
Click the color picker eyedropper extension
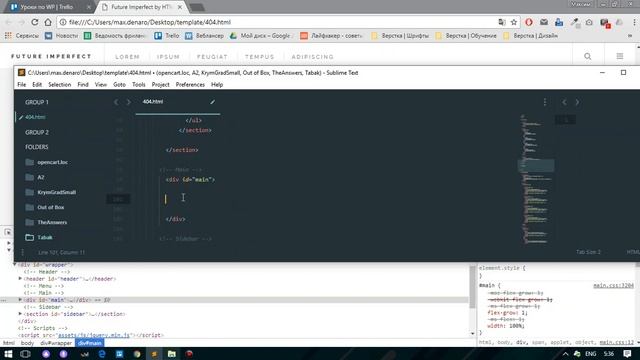coord(575,22)
